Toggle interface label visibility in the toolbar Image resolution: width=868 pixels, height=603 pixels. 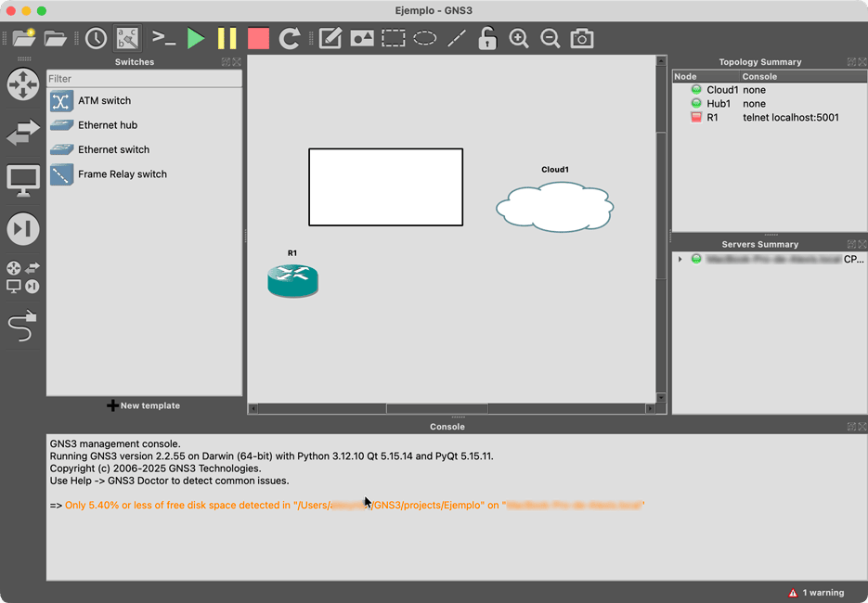pyautogui.click(x=127, y=38)
